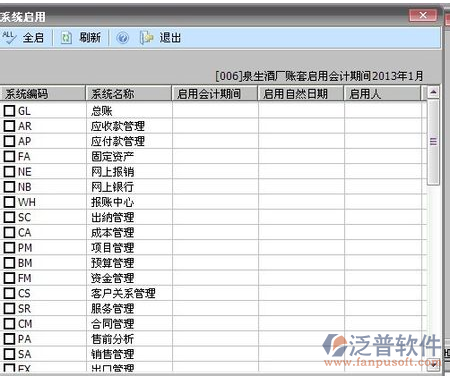The height and width of the screenshot is (378, 452).
Task: Click the ALL checkmark icon for 全启
Action: click(x=9, y=38)
